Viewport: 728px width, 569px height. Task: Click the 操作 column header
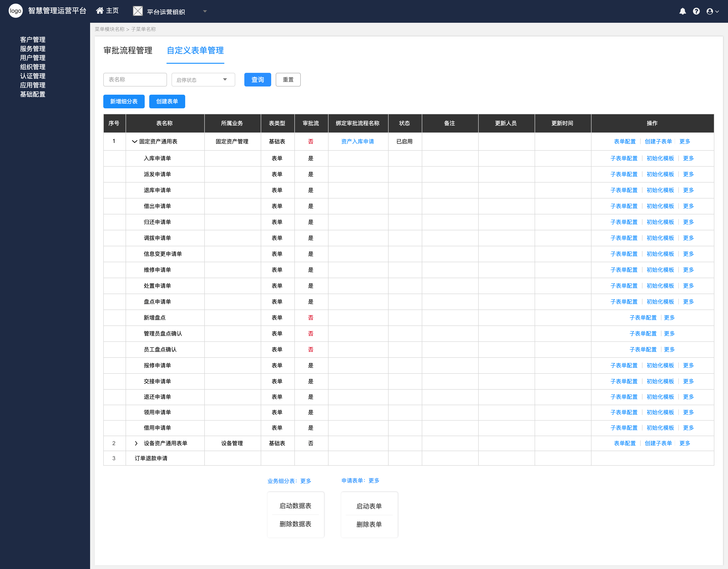pyautogui.click(x=652, y=123)
